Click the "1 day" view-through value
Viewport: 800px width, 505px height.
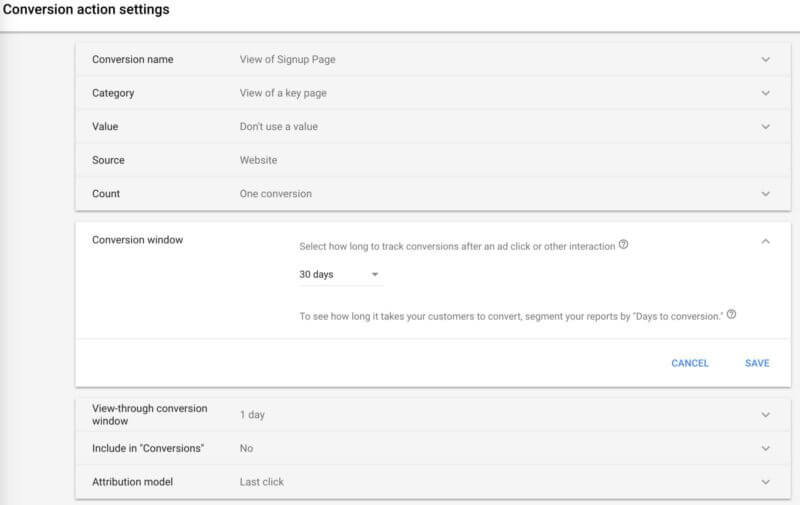pyautogui.click(x=252, y=414)
